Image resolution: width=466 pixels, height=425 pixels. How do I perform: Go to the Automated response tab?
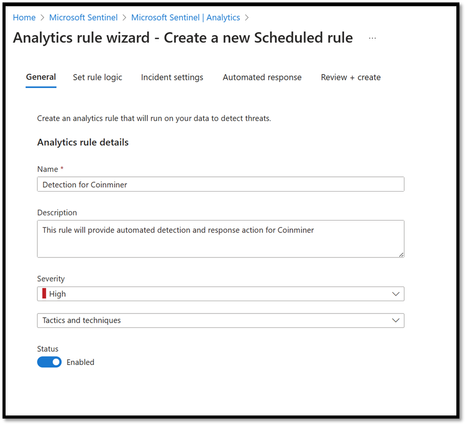pos(262,77)
